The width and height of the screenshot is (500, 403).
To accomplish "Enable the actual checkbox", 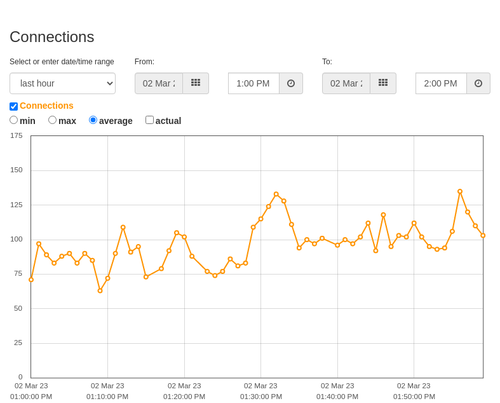I will point(150,120).
